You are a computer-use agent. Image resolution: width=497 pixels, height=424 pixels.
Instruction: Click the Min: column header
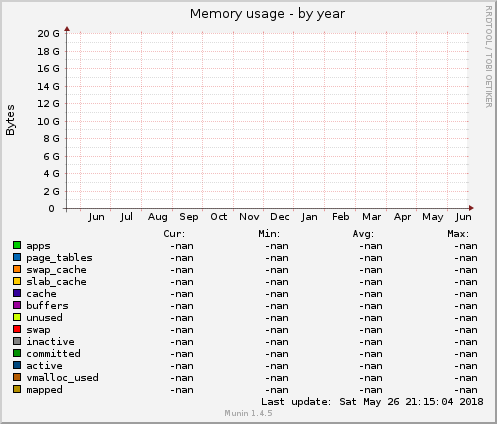click(x=269, y=234)
